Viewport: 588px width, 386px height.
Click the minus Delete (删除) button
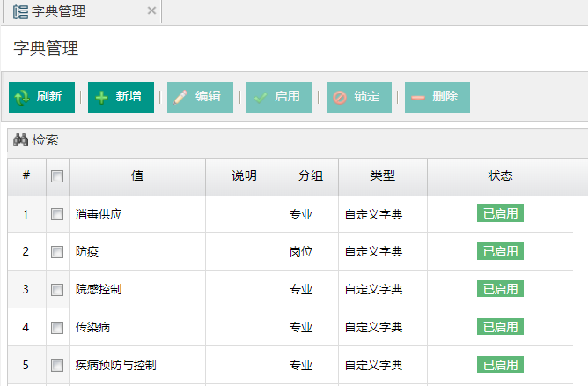(437, 97)
